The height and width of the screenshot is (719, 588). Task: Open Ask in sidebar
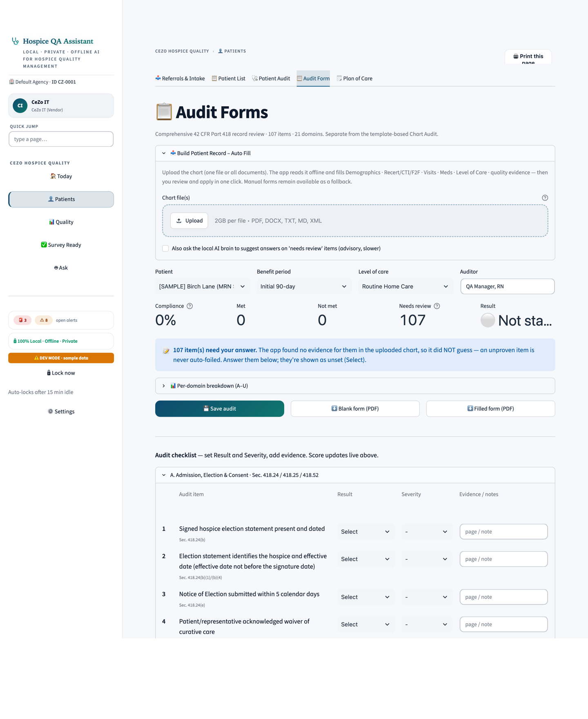coord(61,268)
